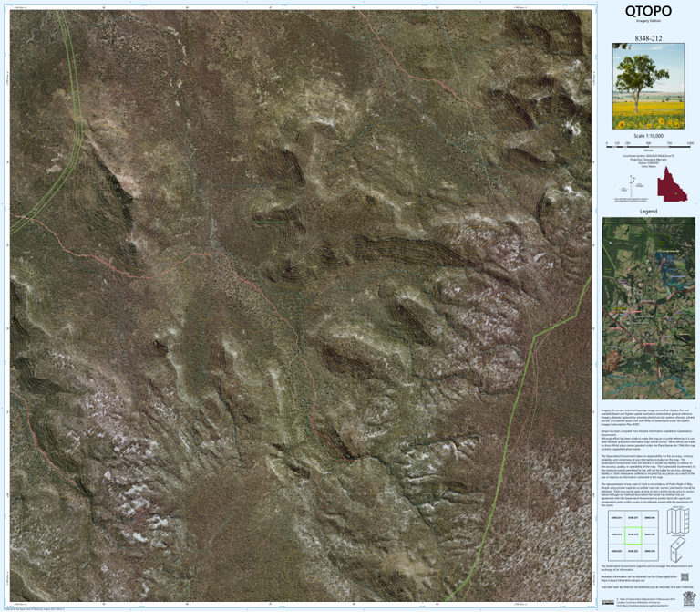700x612 pixels.
Task: Click the map sheet number 8348-212
Action: point(648,38)
